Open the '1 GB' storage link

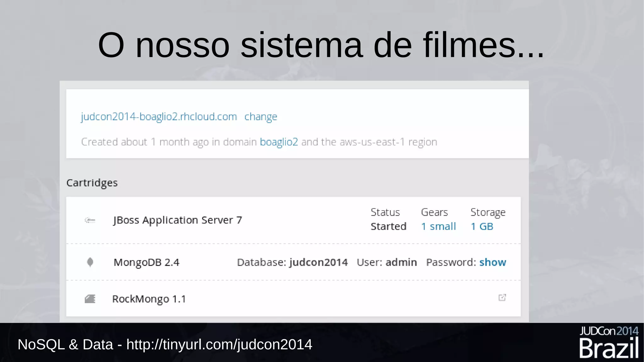click(x=482, y=226)
